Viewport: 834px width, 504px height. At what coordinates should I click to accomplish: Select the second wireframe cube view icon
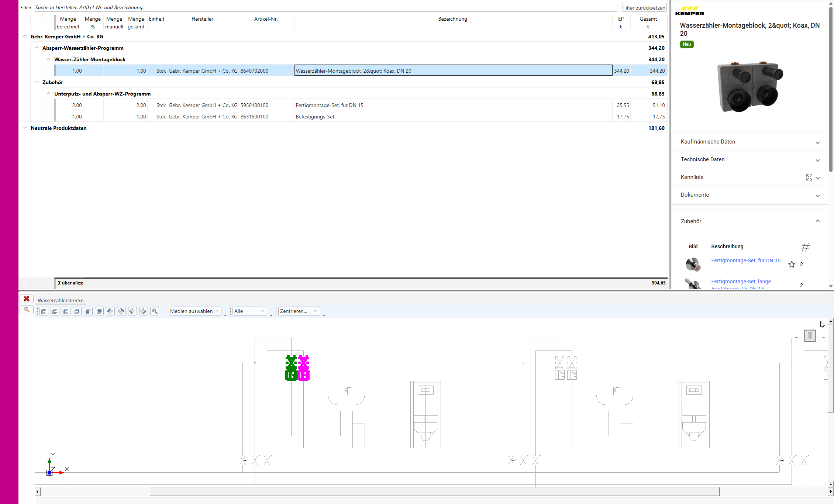[x=55, y=311]
